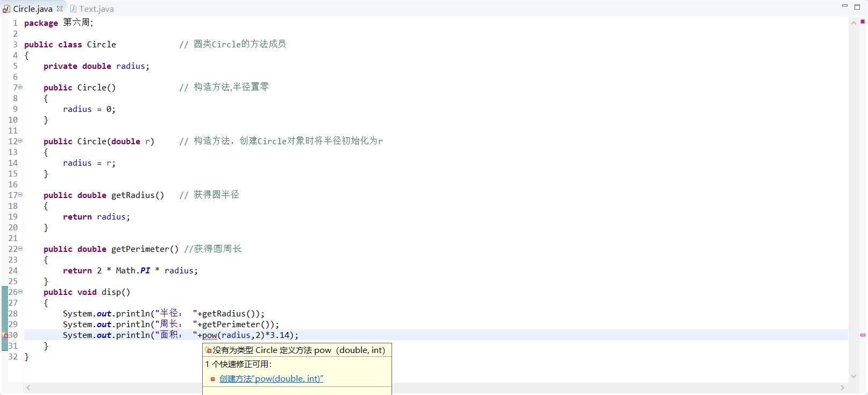Click the red bullet icon beside the quick fix link

coord(212,379)
